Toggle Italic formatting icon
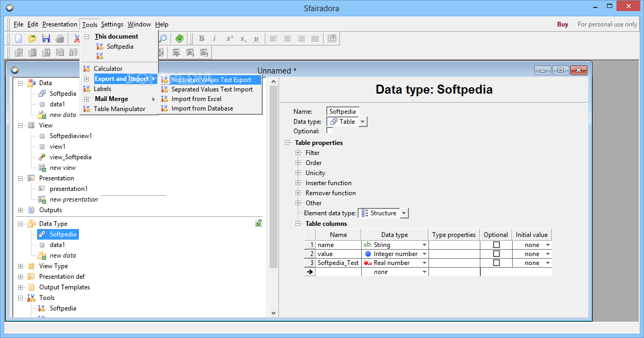Viewport: 644px width, 338px height. click(x=214, y=39)
